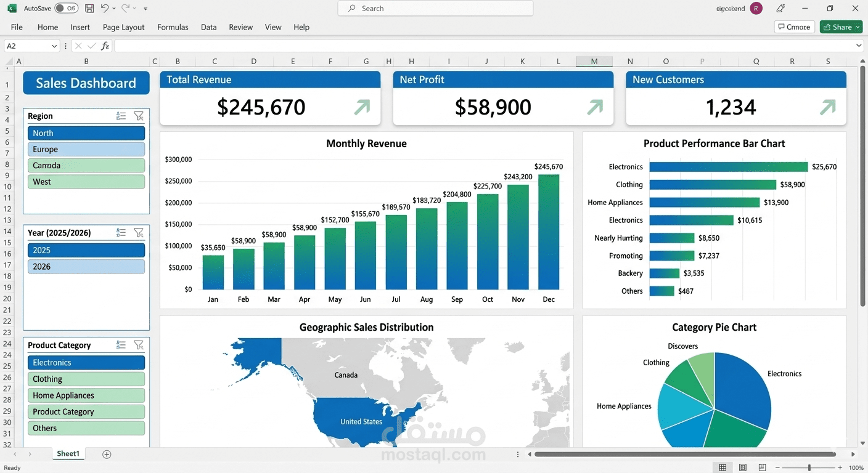Viewport: 868px width, 473px height.
Task: Select North in the Region slicer
Action: tap(86, 133)
